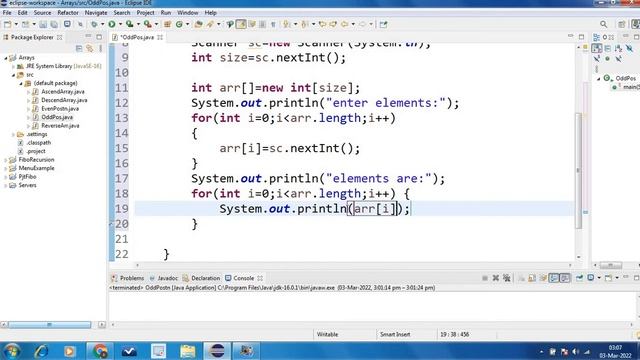
Task: Click Remove All Terminated Launches icon
Action: 507,278
